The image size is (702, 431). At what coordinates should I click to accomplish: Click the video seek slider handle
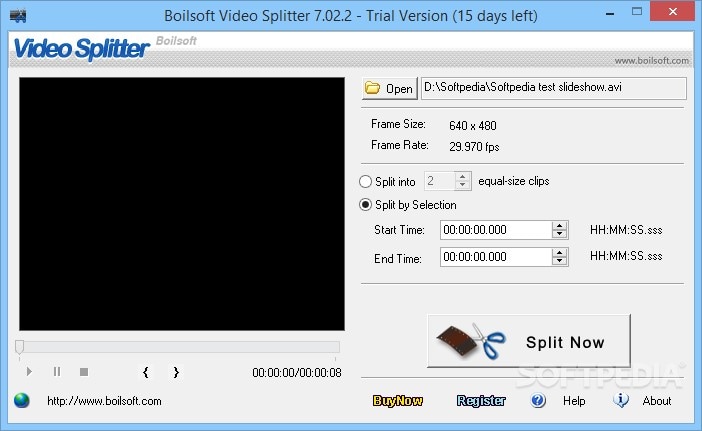pyautogui.click(x=19, y=347)
